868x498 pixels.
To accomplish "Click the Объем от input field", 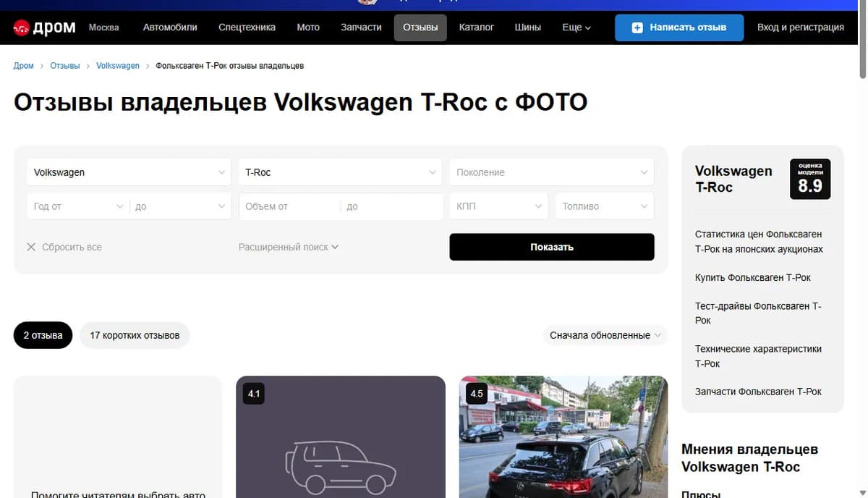I will pos(289,206).
